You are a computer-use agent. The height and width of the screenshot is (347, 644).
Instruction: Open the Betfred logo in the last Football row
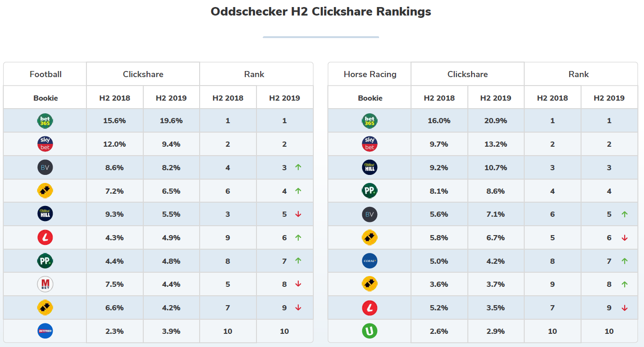[x=45, y=331]
